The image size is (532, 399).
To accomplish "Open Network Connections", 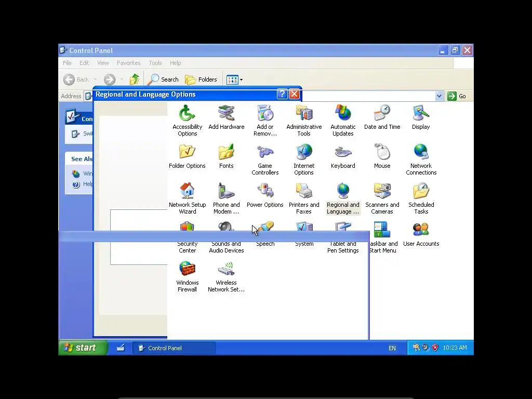I will 421,159.
